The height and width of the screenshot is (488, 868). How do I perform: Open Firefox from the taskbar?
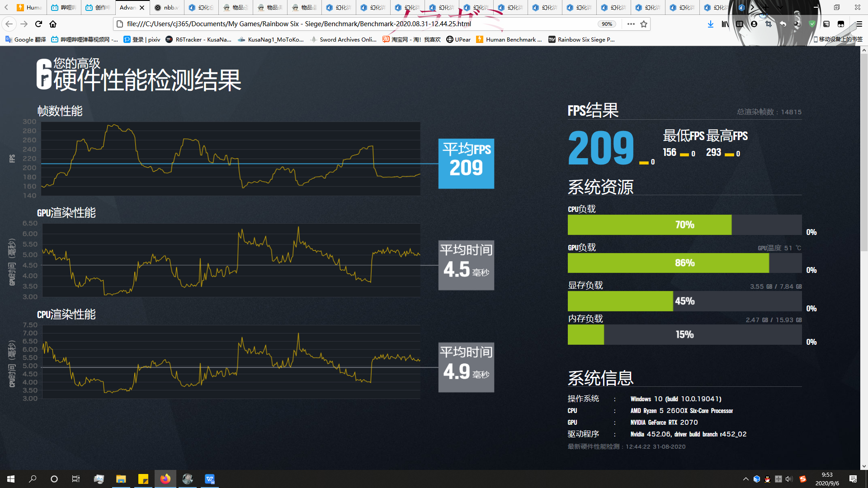point(165,479)
